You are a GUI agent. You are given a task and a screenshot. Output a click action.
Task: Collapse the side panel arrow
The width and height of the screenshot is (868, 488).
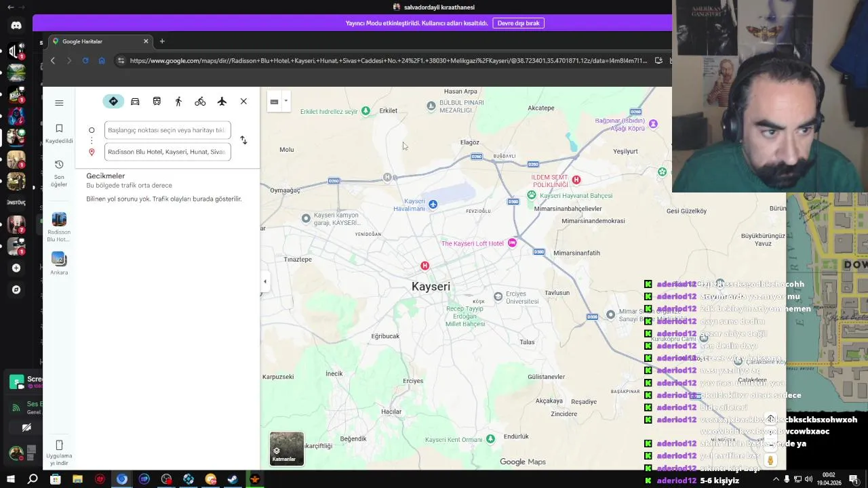[x=265, y=282]
